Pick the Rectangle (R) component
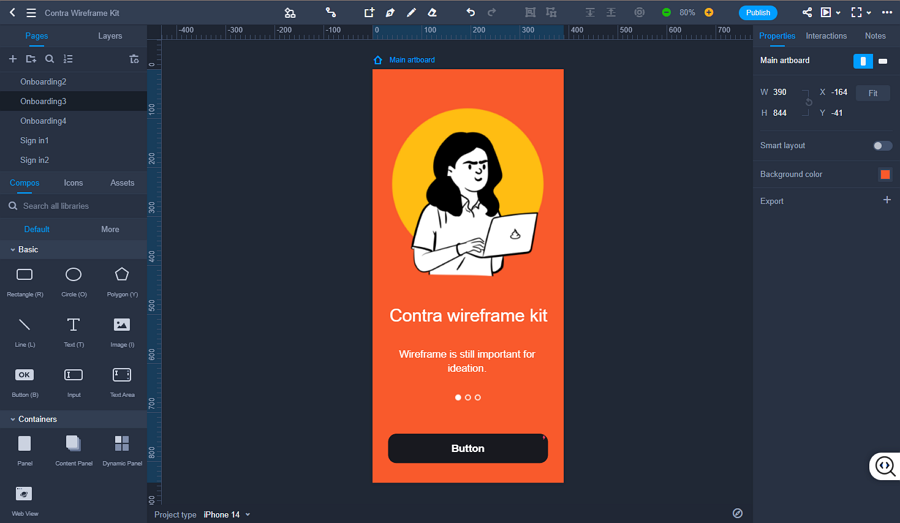Viewport: 900px width, 523px height. click(x=25, y=282)
